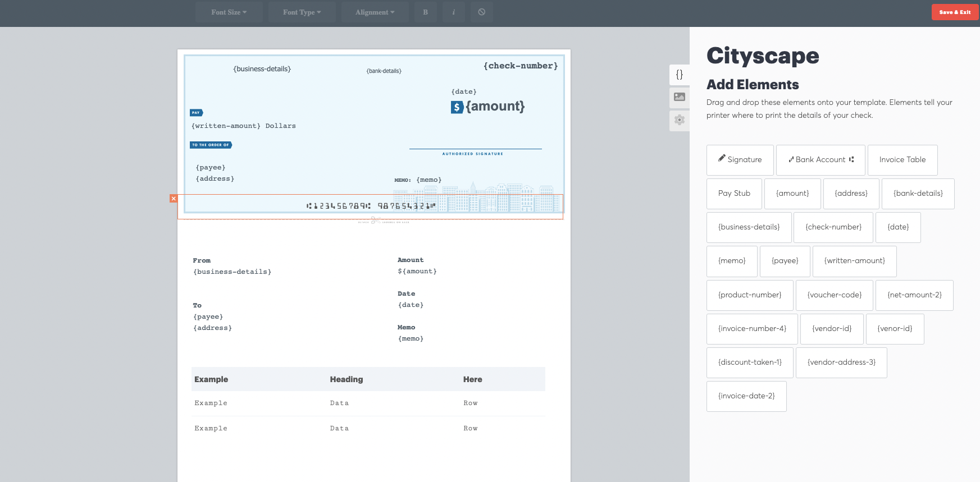Screen dimensions: 980x482
Task: Click the {amount} field on the check
Action: click(495, 107)
